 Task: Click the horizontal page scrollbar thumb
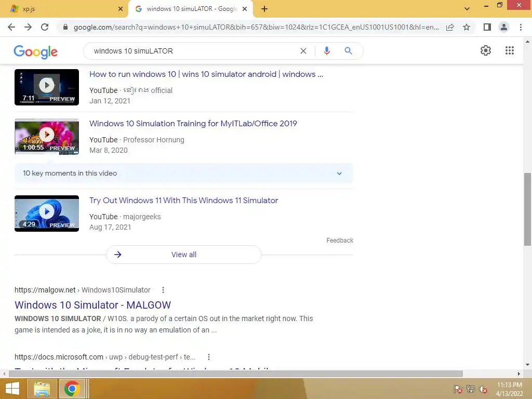[x=235, y=374]
